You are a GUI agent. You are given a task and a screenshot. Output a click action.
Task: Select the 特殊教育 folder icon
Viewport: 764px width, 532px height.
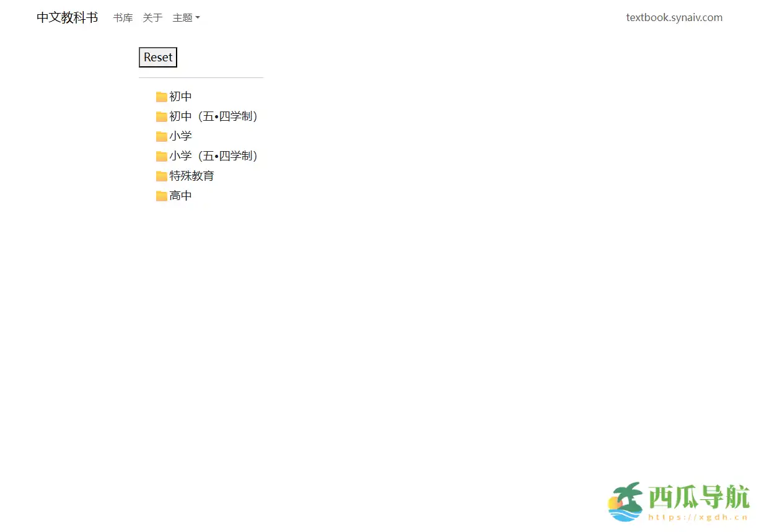pos(162,175)
